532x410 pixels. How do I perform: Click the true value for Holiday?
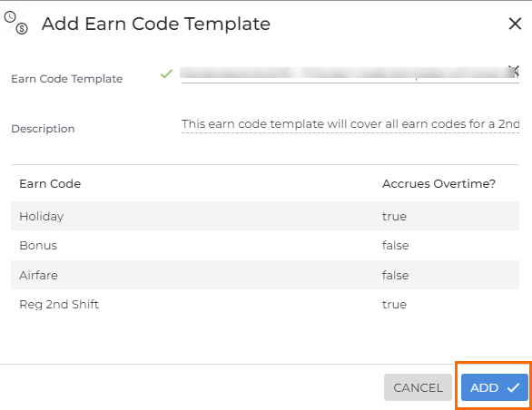click(394, 217)
